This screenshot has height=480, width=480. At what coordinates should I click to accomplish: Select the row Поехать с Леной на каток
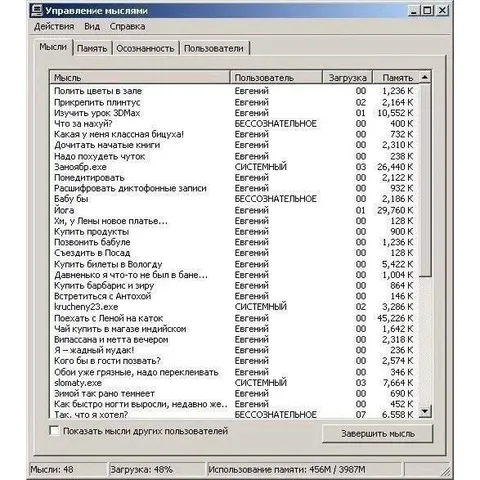click(x=233, y=318)
